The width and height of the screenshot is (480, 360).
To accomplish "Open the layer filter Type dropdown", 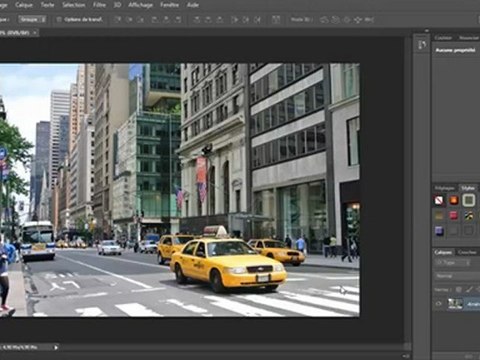I will pos(452,263).
